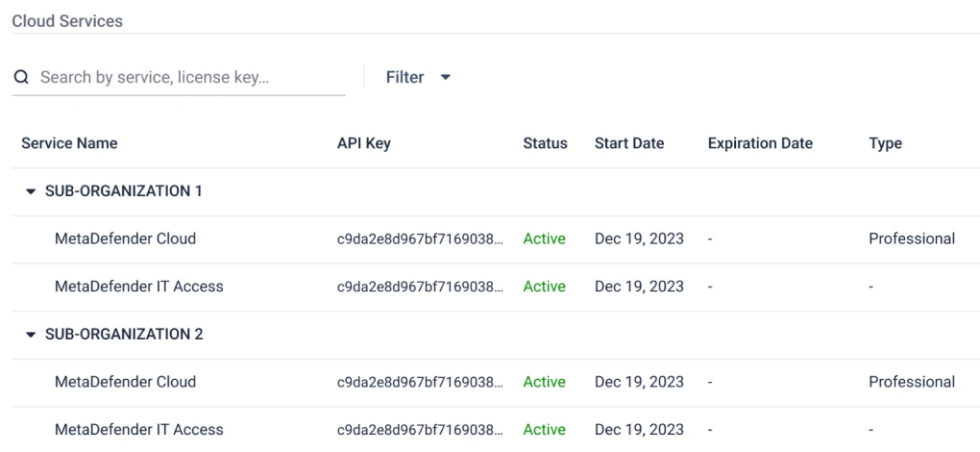Sort by Service Name column header
The width and height of the screenshot is (980, 452).
(69, 143)
